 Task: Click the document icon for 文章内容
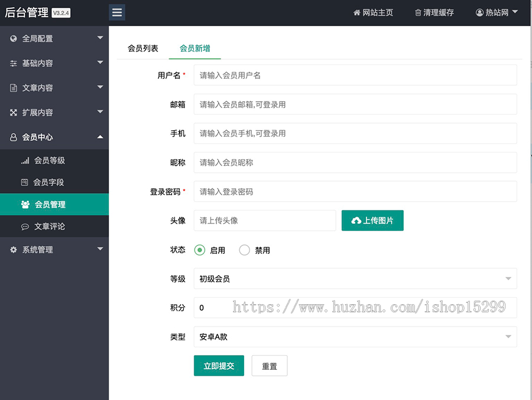pos(13,88)
